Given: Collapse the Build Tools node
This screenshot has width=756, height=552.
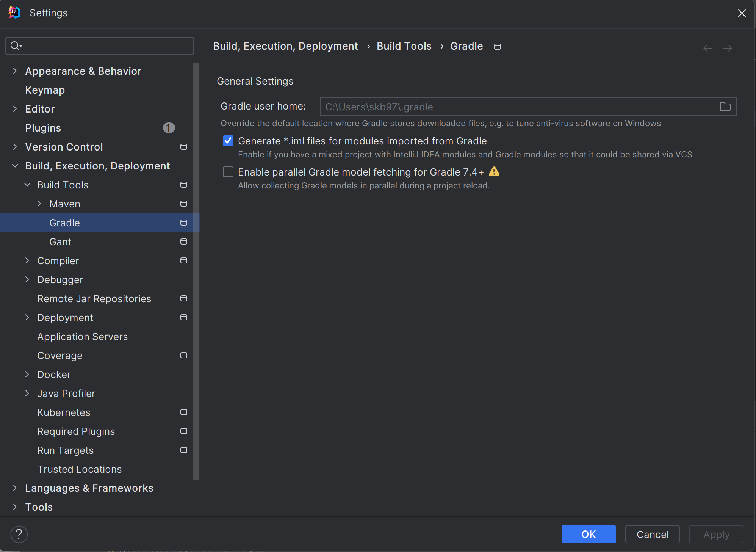Looking at the screenshot, I should pos(27,185).
